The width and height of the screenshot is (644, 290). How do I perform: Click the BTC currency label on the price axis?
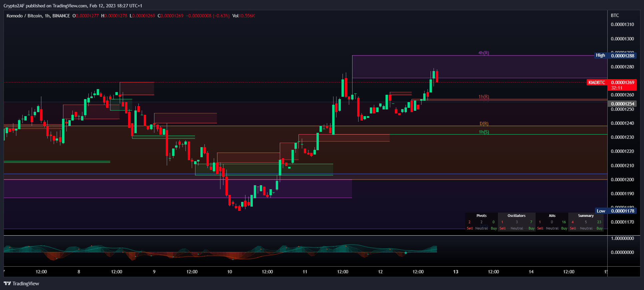pyautogui.click(x=615, y=15)
